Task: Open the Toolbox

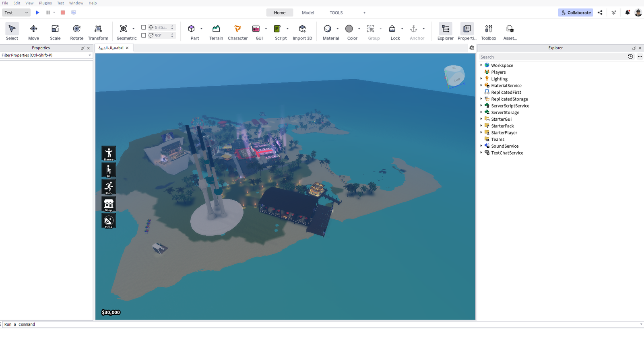Action: tap(489, 32)
